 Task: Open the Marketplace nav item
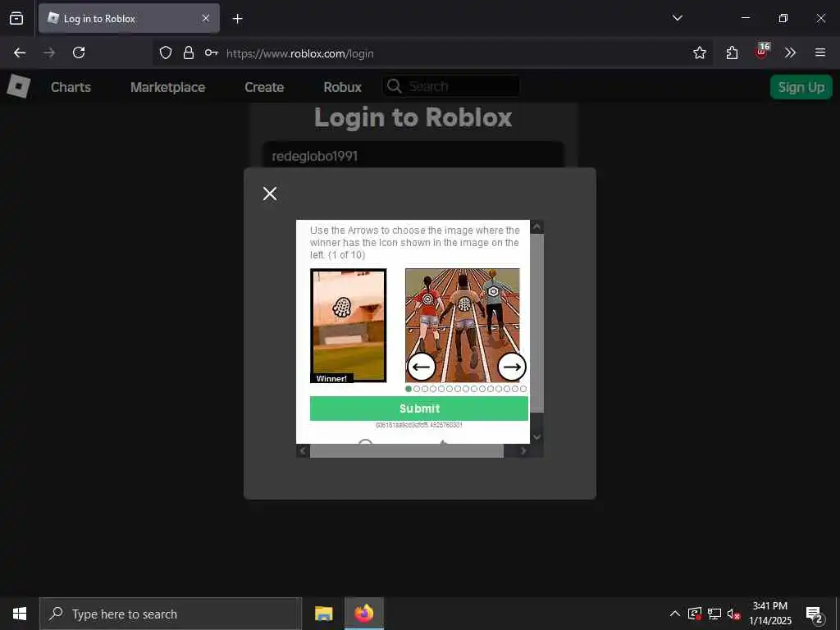click(x=167, y=87)
